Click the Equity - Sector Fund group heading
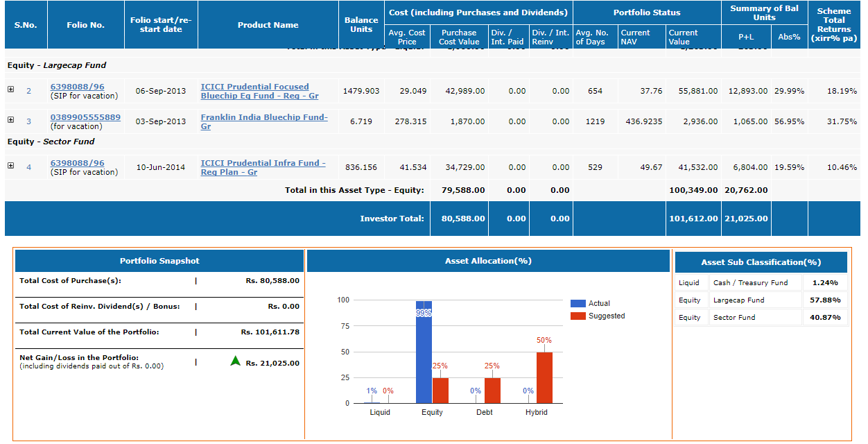The image size is (868, 444). point(51,142)
